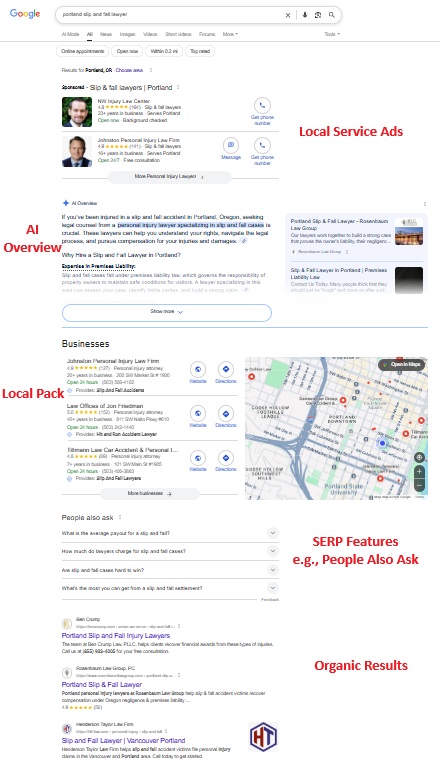Open People also ask options menu
Viewport: 440px width, 764px height.
[120, 517]
